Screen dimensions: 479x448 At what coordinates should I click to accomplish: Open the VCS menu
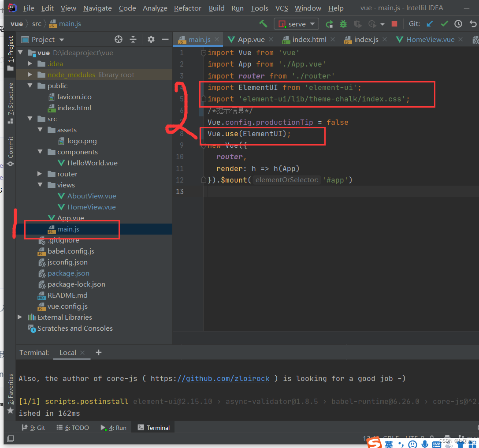pos(282,8)
